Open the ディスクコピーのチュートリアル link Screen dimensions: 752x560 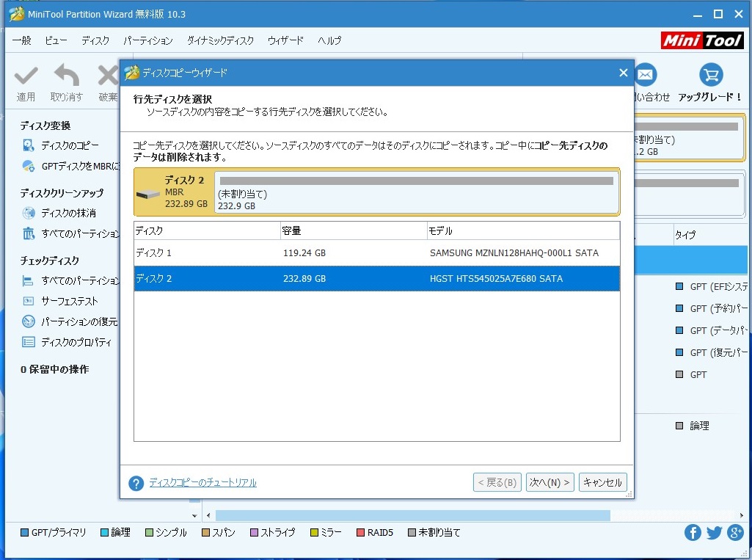point(202,483)
